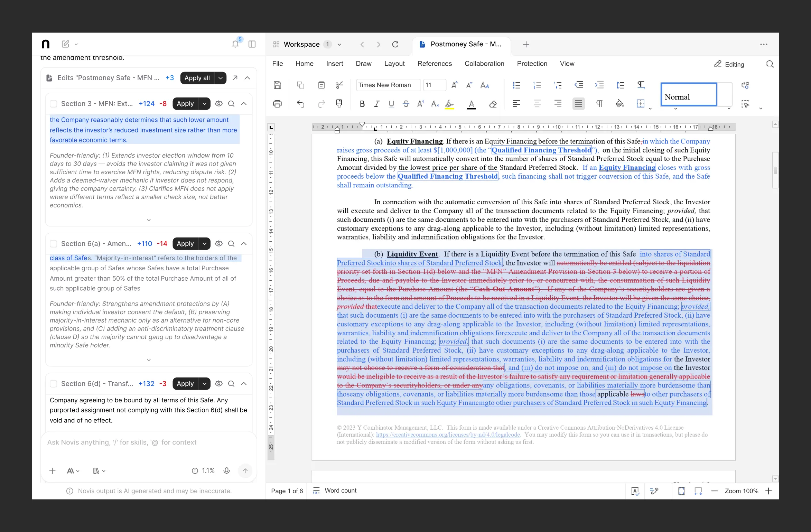Viewport: 811px width, 532px height.
Task: Start a new chat with the compose icon
Action: (x=65, y=44)
